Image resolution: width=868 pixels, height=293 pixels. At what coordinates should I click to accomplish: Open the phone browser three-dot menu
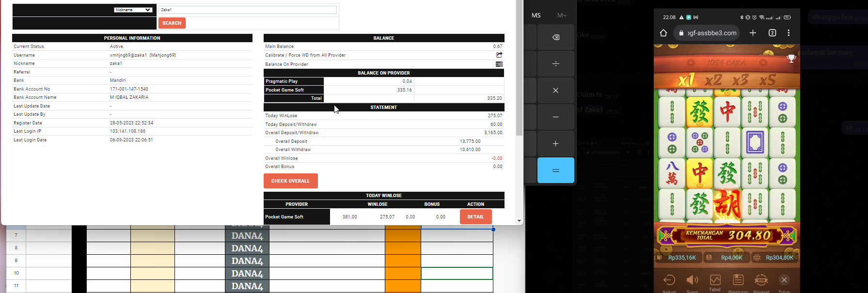coord(789,33)
